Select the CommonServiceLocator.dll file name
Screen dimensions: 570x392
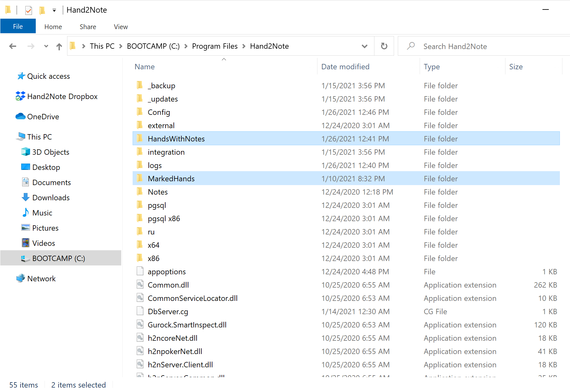[x=192, y=298]
